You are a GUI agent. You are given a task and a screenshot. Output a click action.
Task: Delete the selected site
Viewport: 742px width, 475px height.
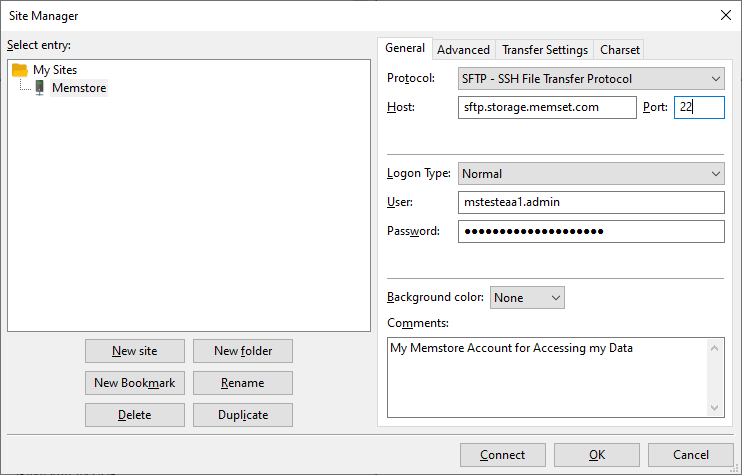(135, 415)
